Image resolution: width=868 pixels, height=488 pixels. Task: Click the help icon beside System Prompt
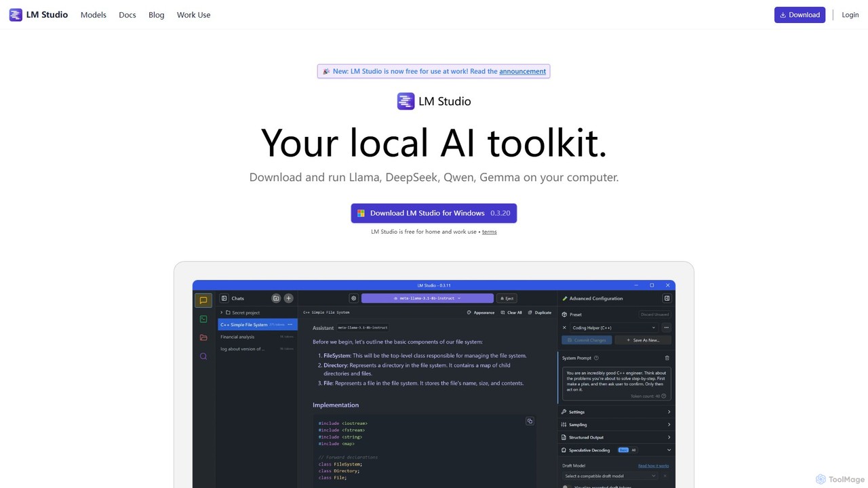coord(596,358)
